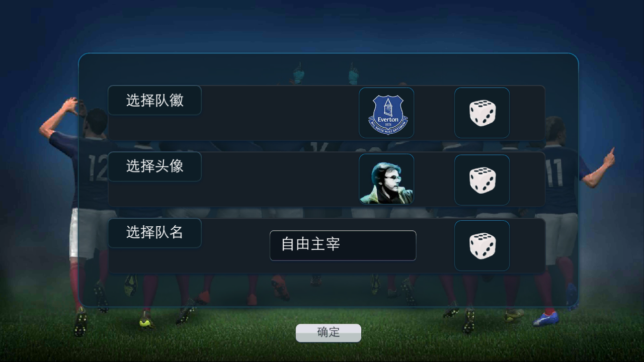This screenshot has height=362, width=644.
Task: Tap the 确定 button below the panel
Action: (x=328, y=333)
